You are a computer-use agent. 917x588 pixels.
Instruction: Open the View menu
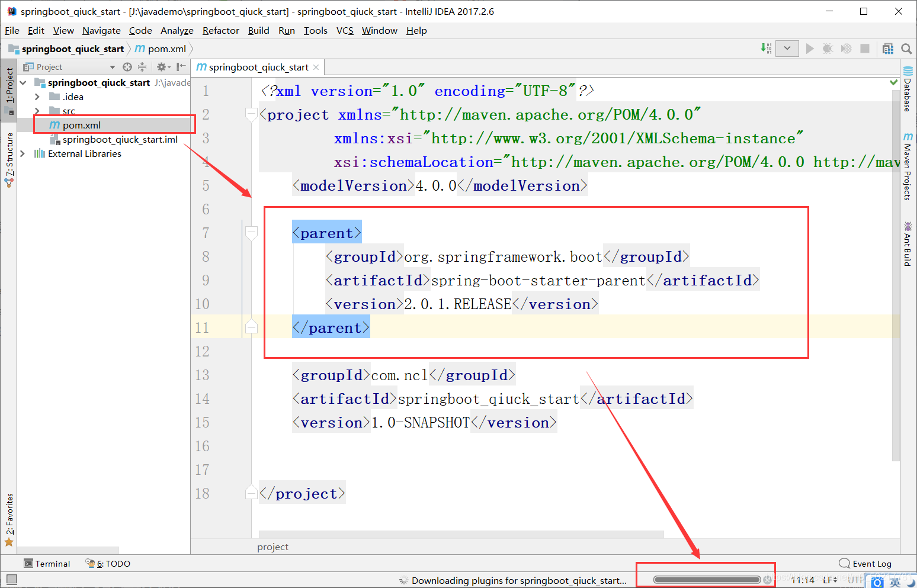(x=63, y=30)
